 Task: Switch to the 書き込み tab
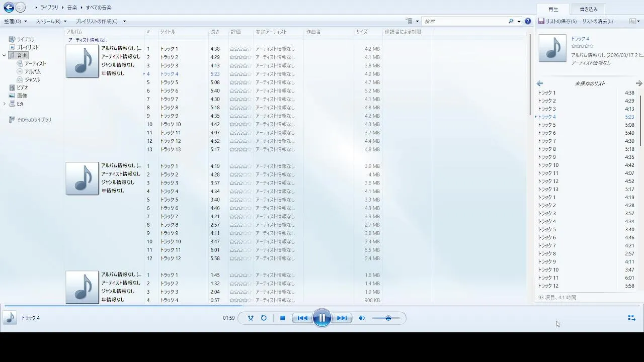tap(588, 9)
